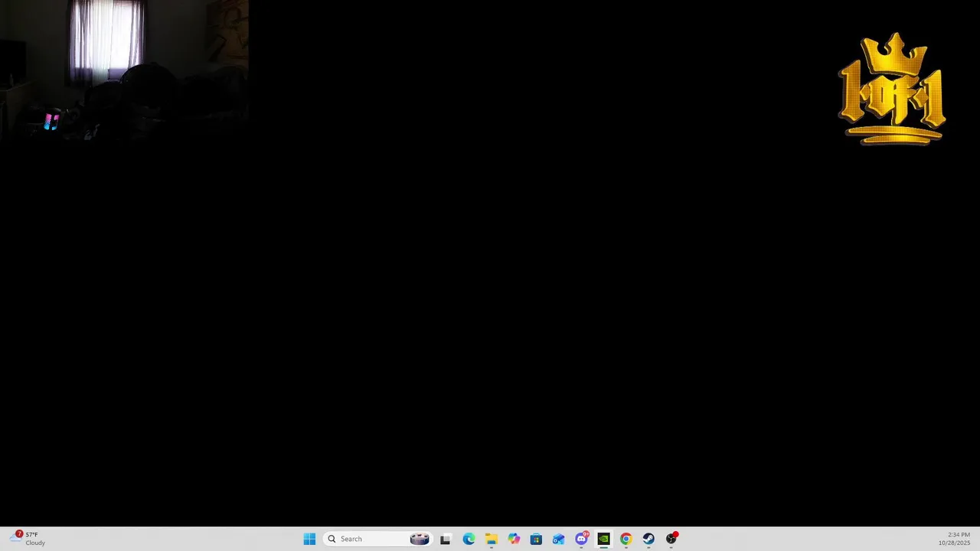
Task: Launch Google Chrome from taskbar
Action: [x=626, y=539]
